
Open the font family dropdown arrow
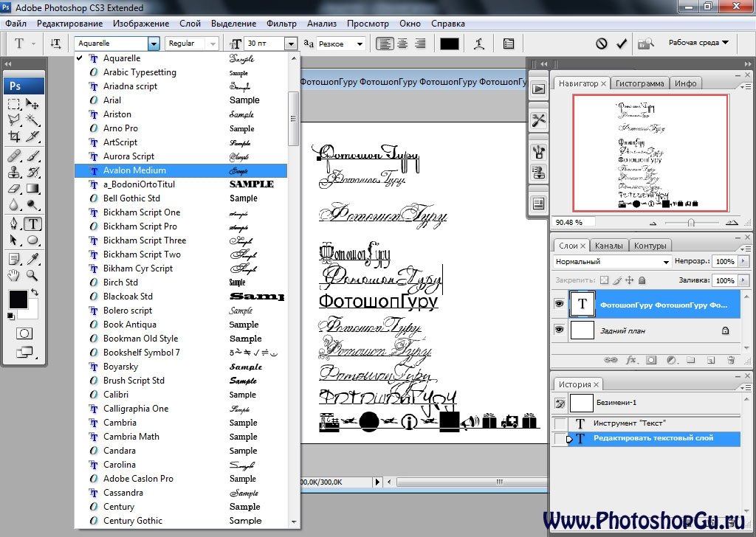(x=154, y=44)
